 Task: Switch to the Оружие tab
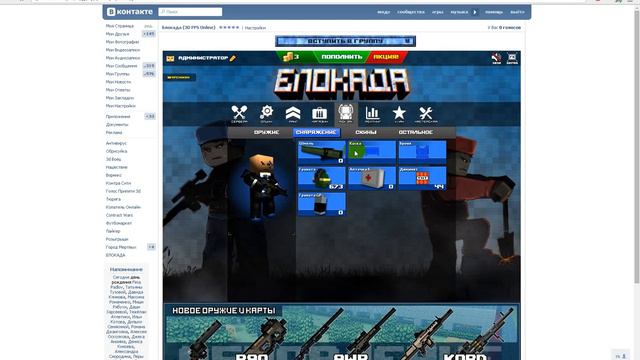266,132
